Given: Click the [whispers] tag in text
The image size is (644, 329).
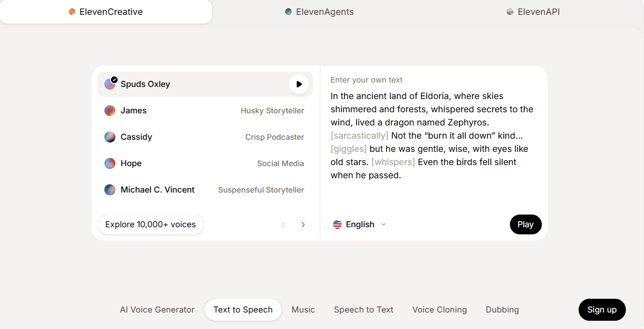Looking at the screenshot, I should [x=393, y=162].
